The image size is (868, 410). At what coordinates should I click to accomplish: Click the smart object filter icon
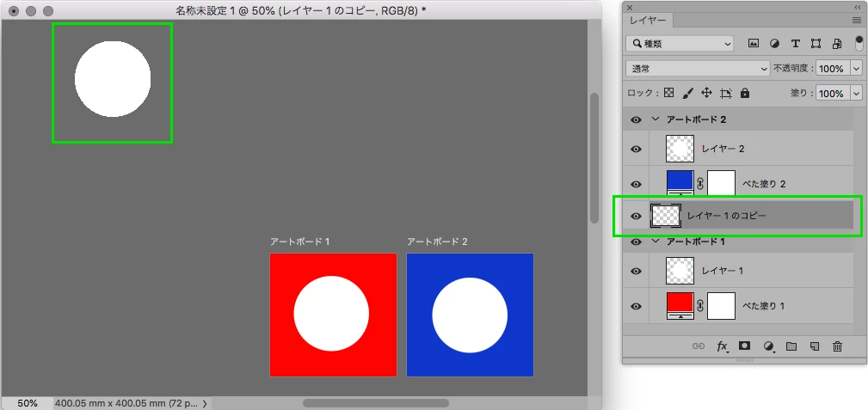pyautogui.click(x=837, y=43)
